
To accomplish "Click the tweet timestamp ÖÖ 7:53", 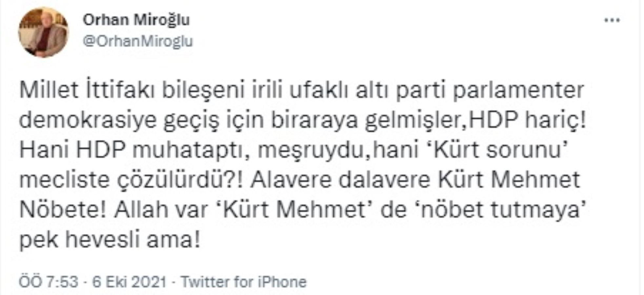I will (49, 281).
